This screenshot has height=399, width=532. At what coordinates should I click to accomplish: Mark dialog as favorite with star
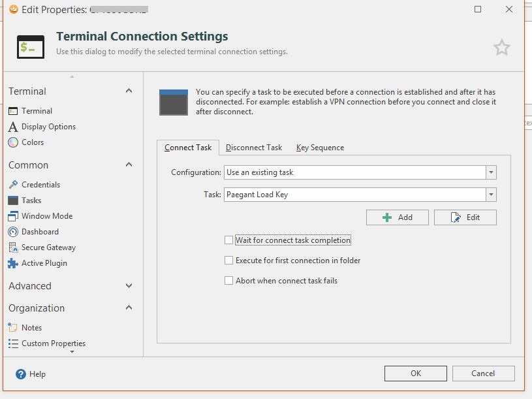click(x=501, y=48)
